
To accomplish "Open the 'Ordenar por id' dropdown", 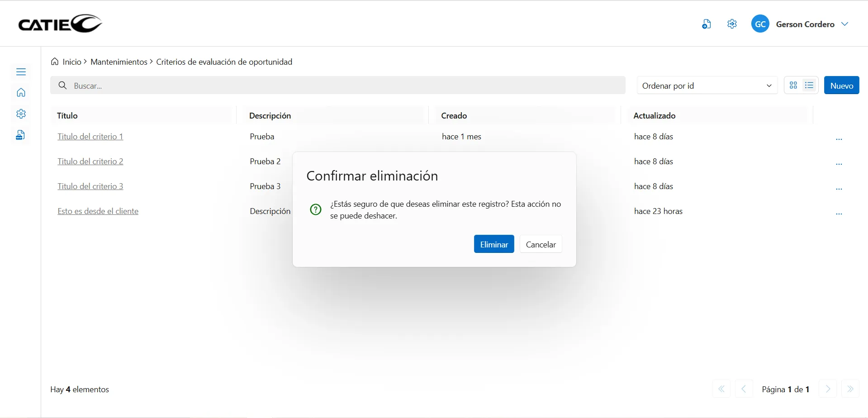I will click(707, 86).
